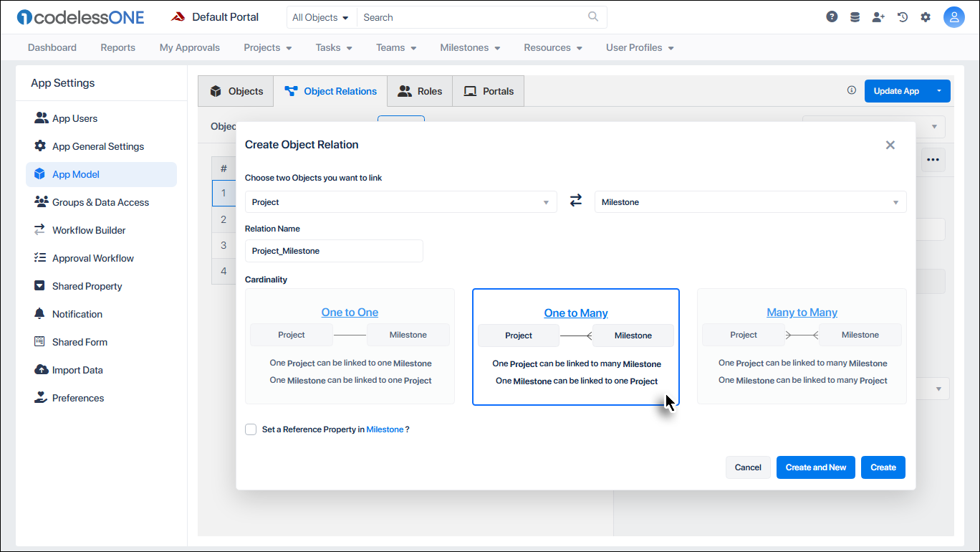Viewport: 980px width, 552px height.
Task: Click the Create and New button
Action: (815, 467)
